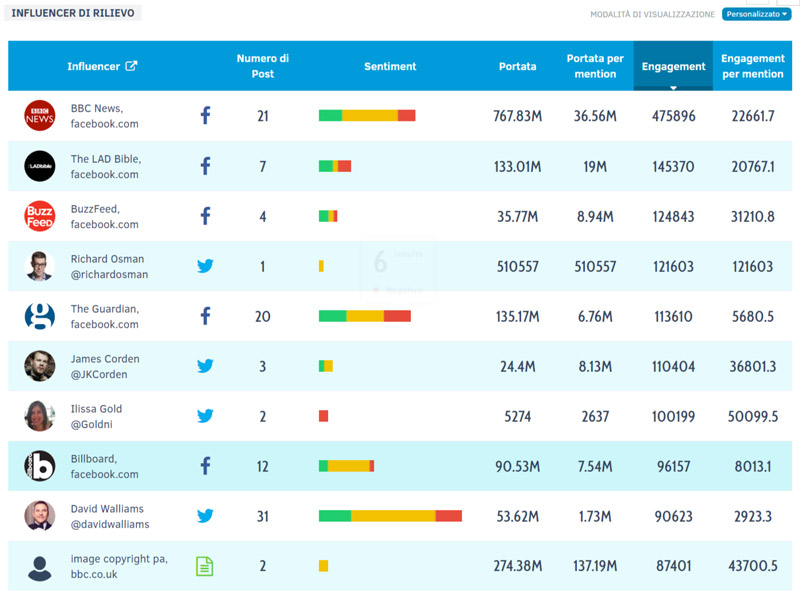The height and width of the screenshot is (606, 800).
Task: Click David Walliams' profile photo
Action: pyautogui.click(x=40, y=516)
